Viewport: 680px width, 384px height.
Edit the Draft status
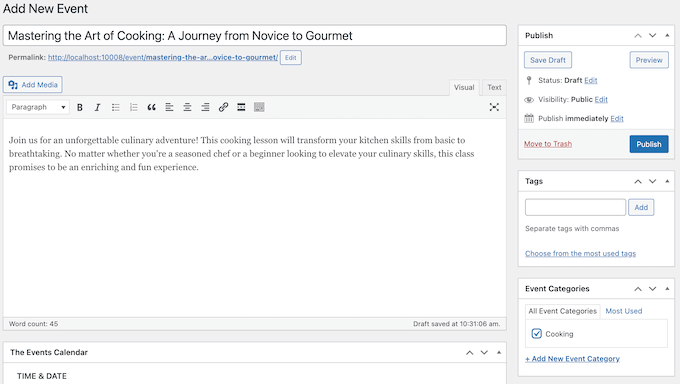591,80
